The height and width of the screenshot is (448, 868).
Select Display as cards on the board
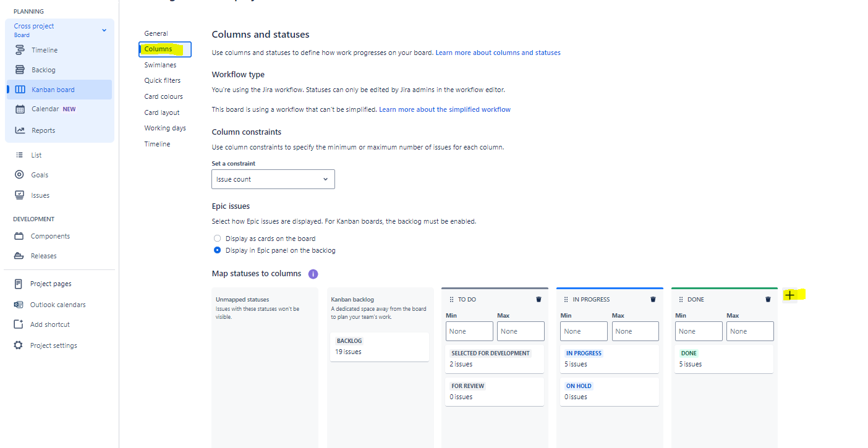(x=217, y=238)
